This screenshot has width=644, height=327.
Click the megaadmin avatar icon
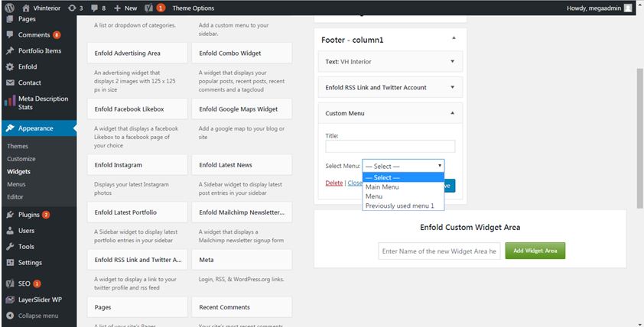628,8
